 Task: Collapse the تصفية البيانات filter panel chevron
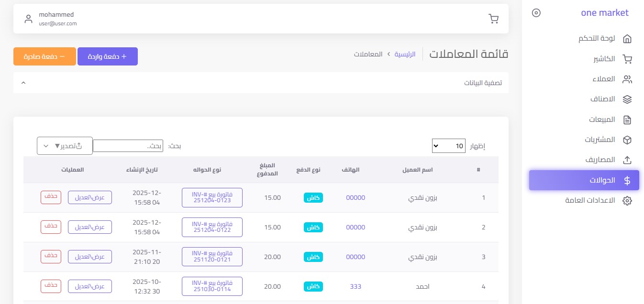click(x=23, y=82)
